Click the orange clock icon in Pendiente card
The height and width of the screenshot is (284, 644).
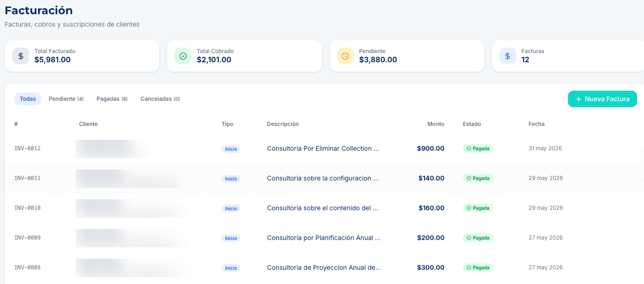pyautogui.click(x=345, y=56)
